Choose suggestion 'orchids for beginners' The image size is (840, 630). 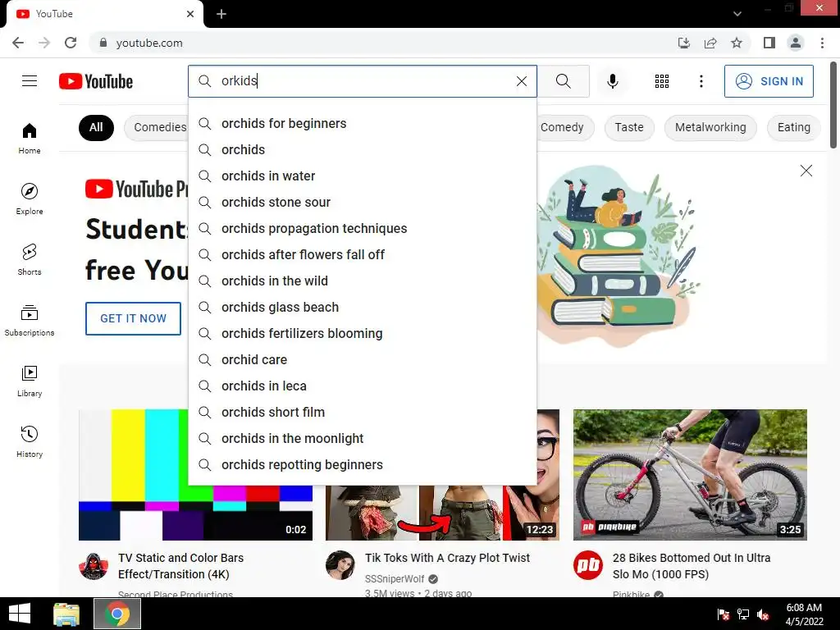[x=363, y=123]
